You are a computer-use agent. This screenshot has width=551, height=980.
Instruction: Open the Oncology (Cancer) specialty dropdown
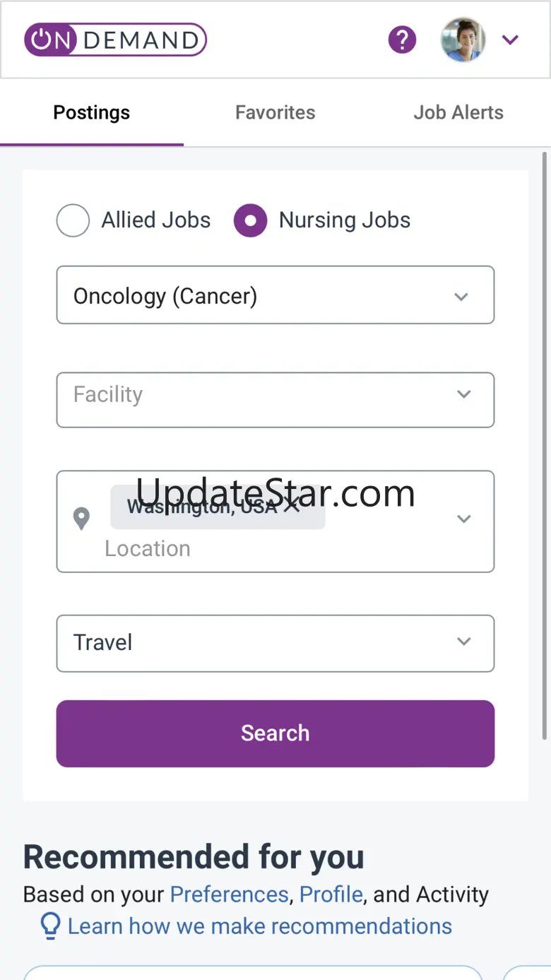point(275,295)
